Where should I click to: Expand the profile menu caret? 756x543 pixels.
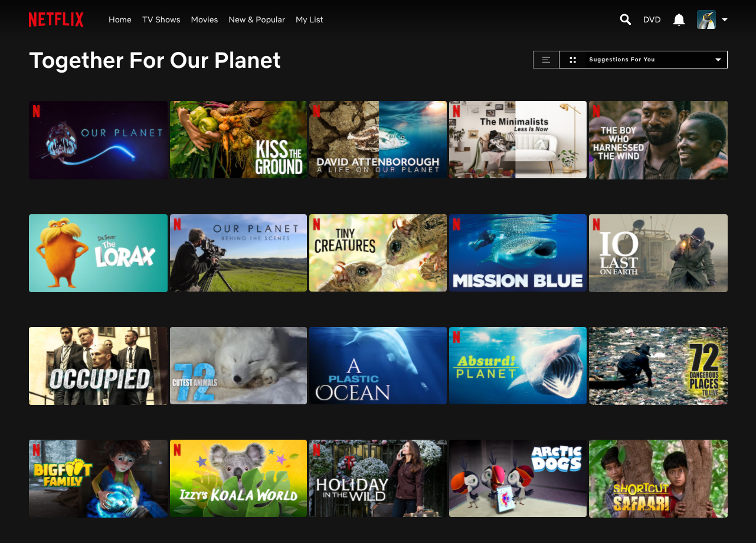click(x=725, y=19)
